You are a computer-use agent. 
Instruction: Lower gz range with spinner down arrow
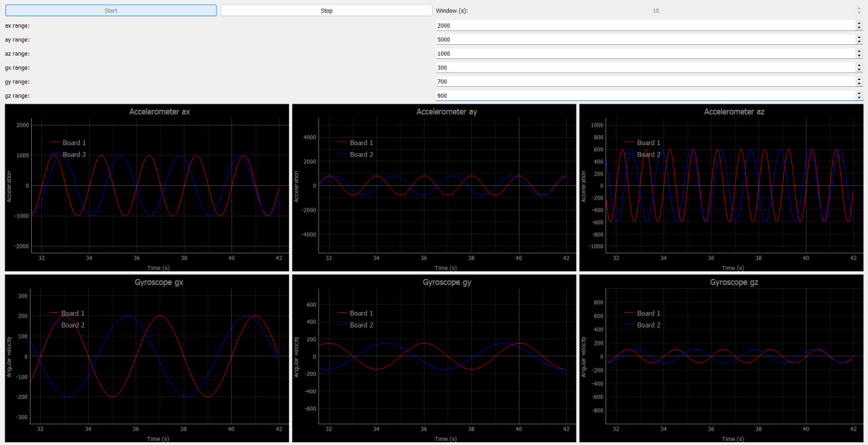pos(859,98)
